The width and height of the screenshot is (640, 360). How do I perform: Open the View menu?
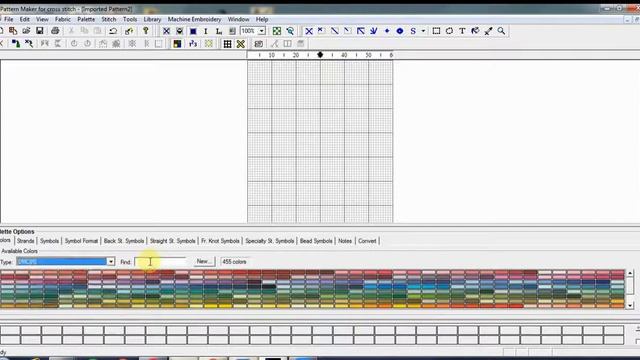click(x=42, y=19)
